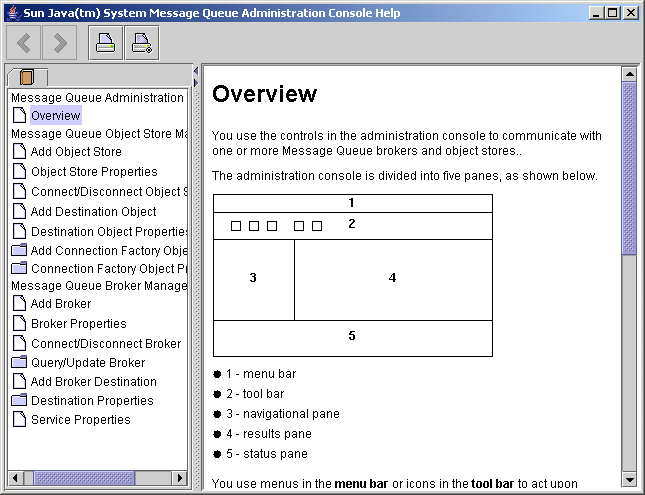Viewport: 645px width, 495px height.
Task: Select Message Queue Administration heading
Action: (x=97, y=98)
